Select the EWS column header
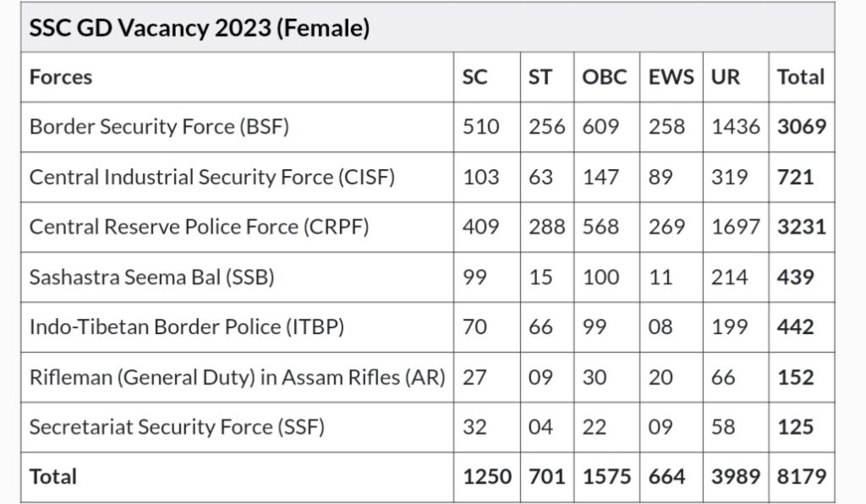The image size is (866, 504). coord(671,77)
